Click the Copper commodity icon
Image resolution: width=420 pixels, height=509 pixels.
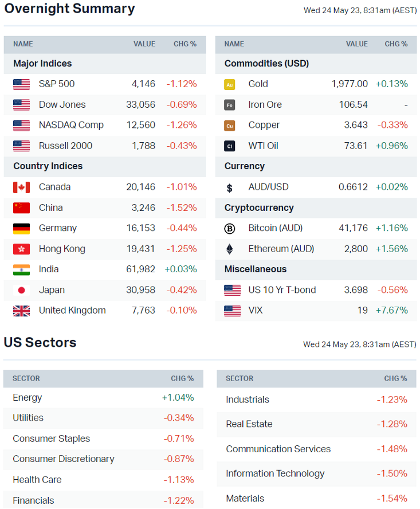pos(230,126)
